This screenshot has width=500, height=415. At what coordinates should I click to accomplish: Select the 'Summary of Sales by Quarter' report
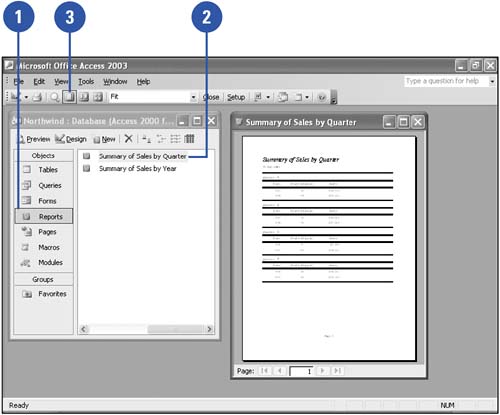[x=142, y=156]
